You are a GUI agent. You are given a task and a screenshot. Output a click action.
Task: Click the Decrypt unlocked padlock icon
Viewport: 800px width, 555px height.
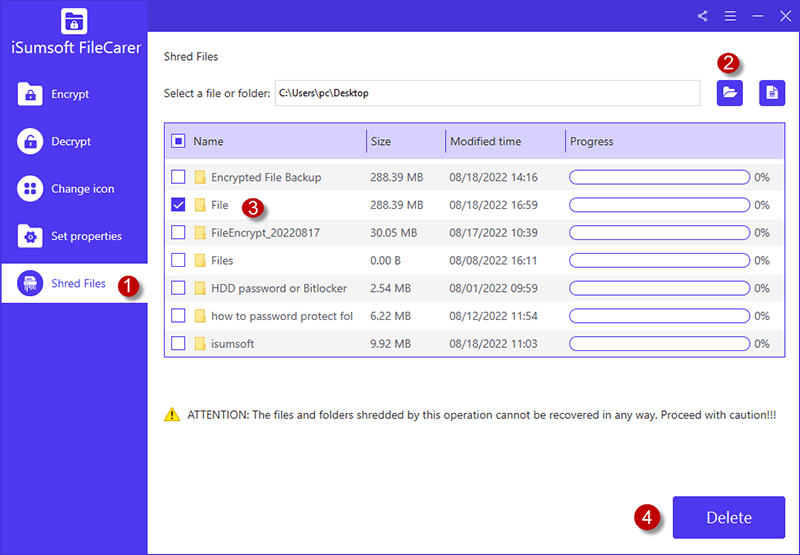point(30,141)
